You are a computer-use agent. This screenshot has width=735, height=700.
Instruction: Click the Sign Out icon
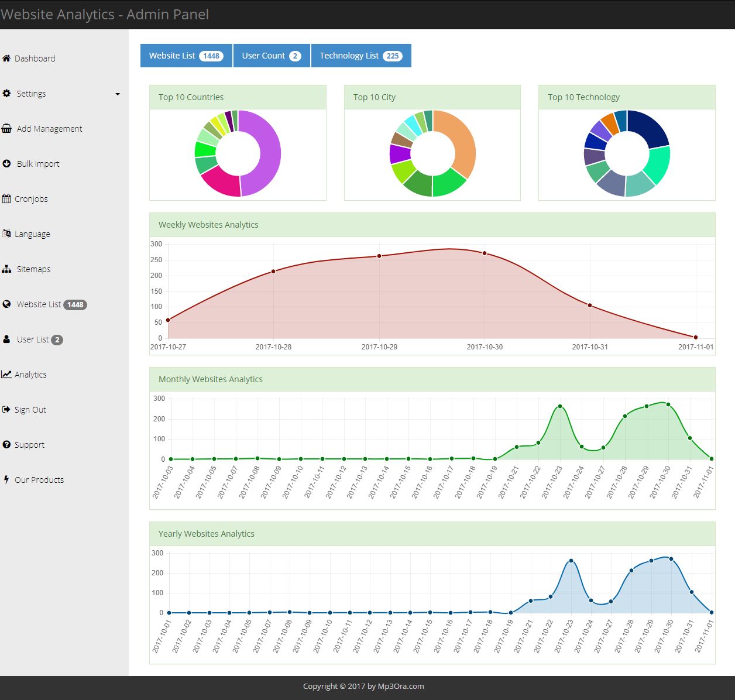(6, 410)
